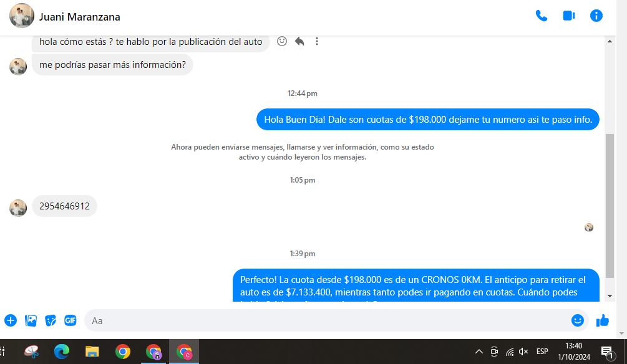Open first Google Chrome taskbar icon

pos(123,352)
